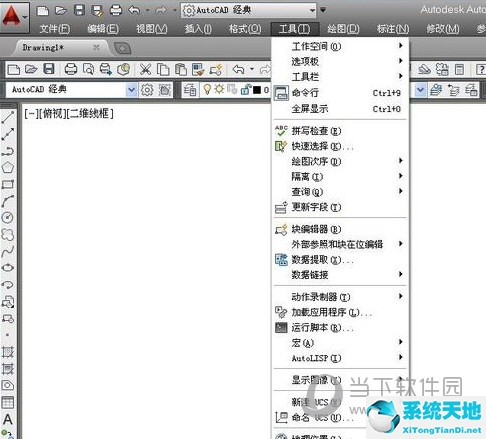The height and width of the screenshot is (439, 486).
Task: Click Match Properties icon in standard toolbar
Action: 198,69
